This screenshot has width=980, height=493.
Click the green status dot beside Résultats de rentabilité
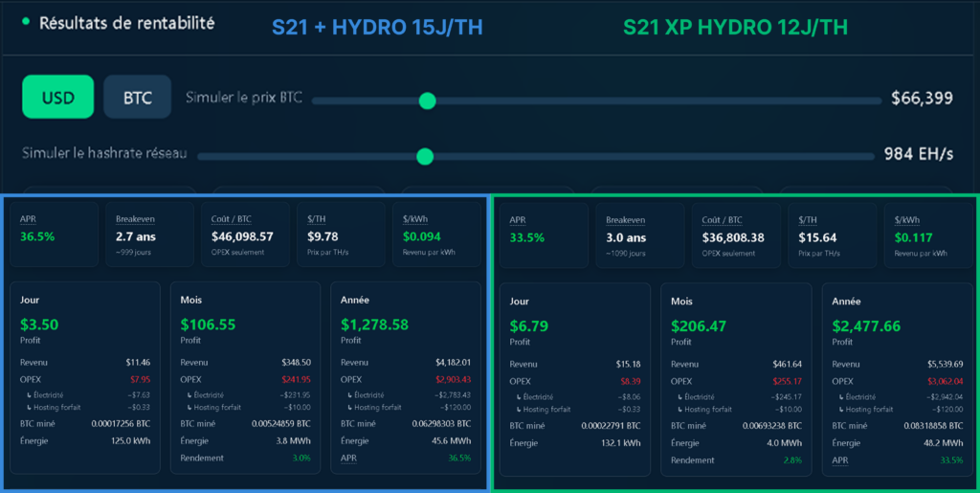(x=26, y=21)
